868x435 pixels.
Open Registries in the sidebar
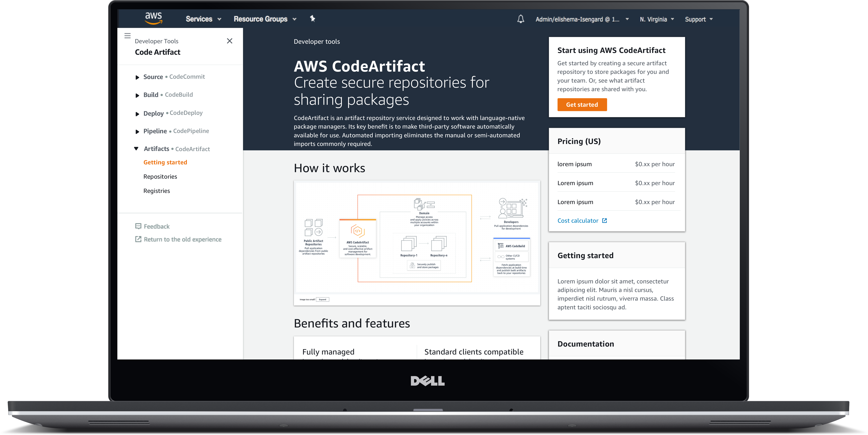pyautogui.click(x=156, y=191)
